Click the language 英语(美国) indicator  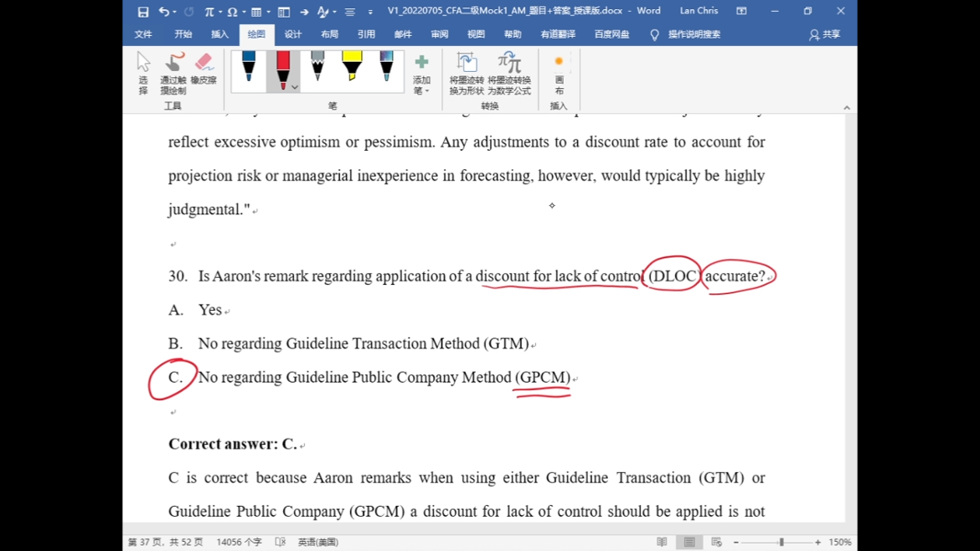click(318, 543)
